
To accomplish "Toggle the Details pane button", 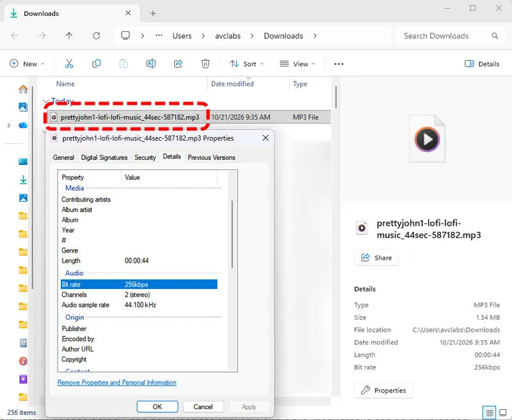I will coord(482,64).
